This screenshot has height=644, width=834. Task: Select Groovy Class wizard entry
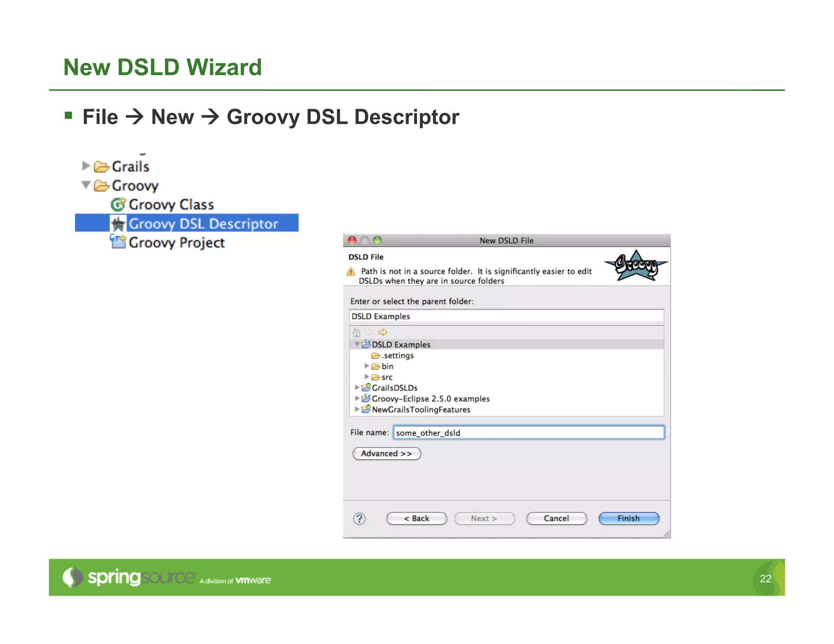(171, 204)
